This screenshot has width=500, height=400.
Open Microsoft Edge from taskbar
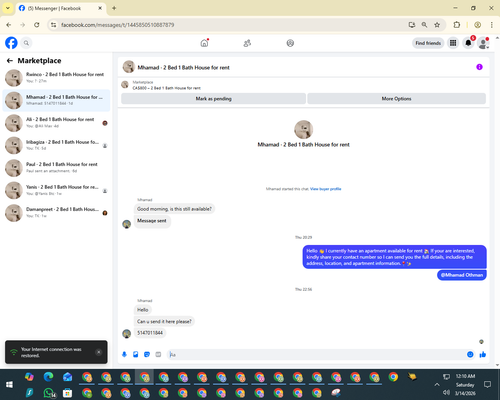(49, 377)
